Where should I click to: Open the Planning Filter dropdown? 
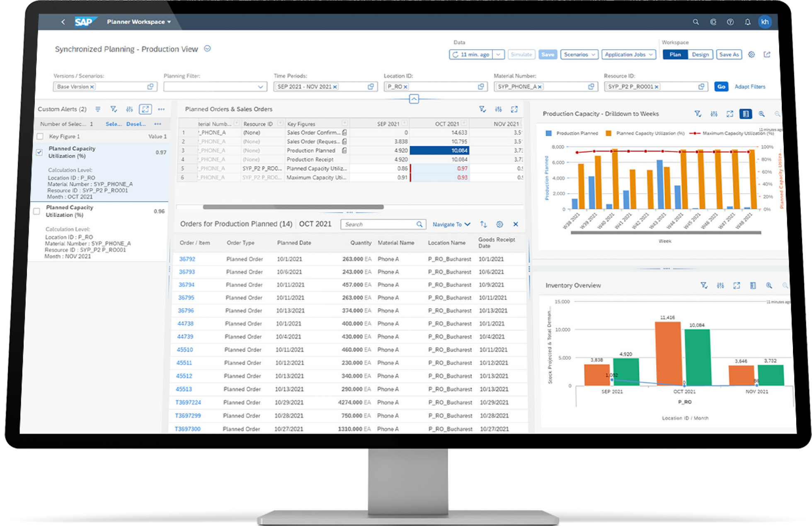point(260,87)
